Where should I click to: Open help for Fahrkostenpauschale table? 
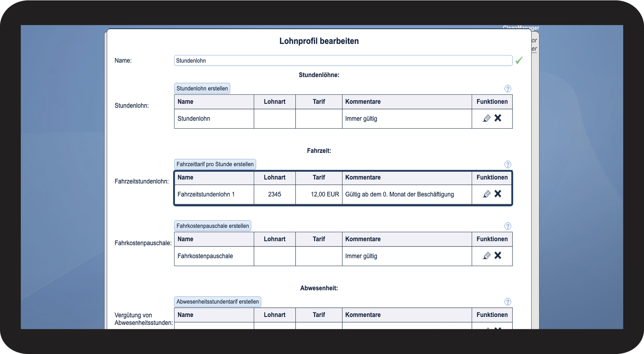click(x=508, y=226)
